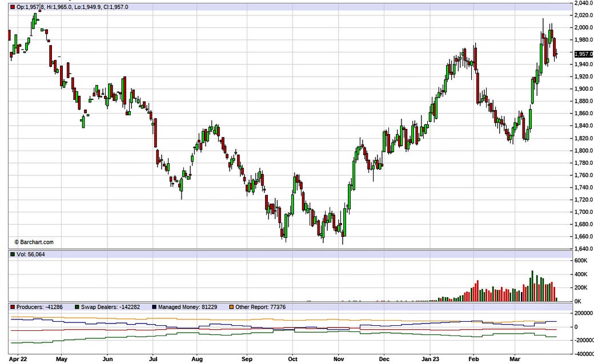Image resolution: width=598 pixels, height=364 pixels.
Task: Click the 'Swap Dealers: -142282' legend label
Action: pos(111,307)
